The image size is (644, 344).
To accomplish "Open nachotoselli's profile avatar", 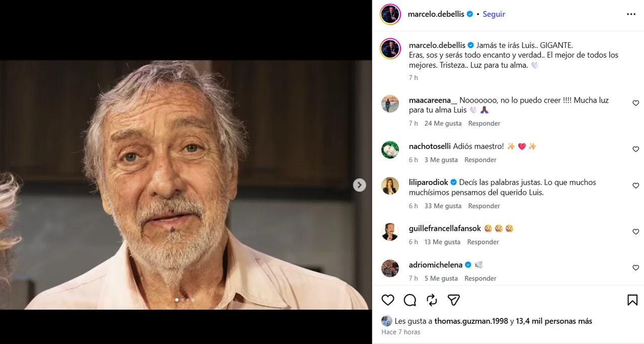I will click(x=390, y=150).
